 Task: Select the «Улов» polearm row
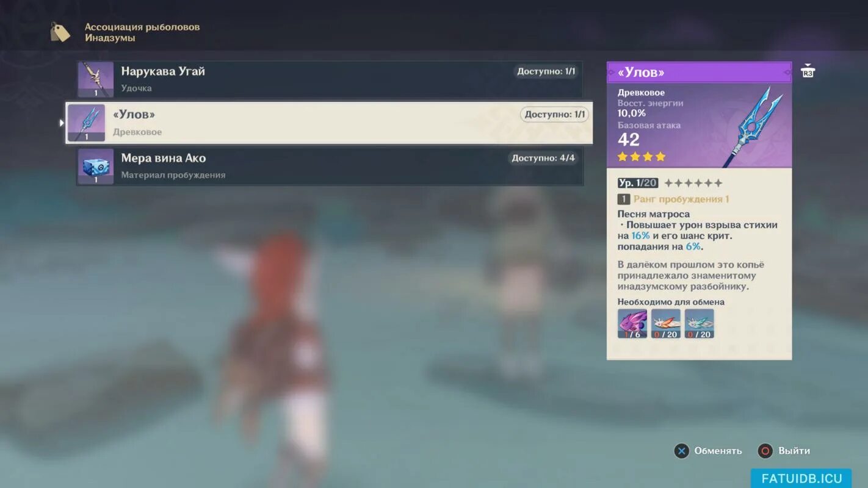point(329,123)
